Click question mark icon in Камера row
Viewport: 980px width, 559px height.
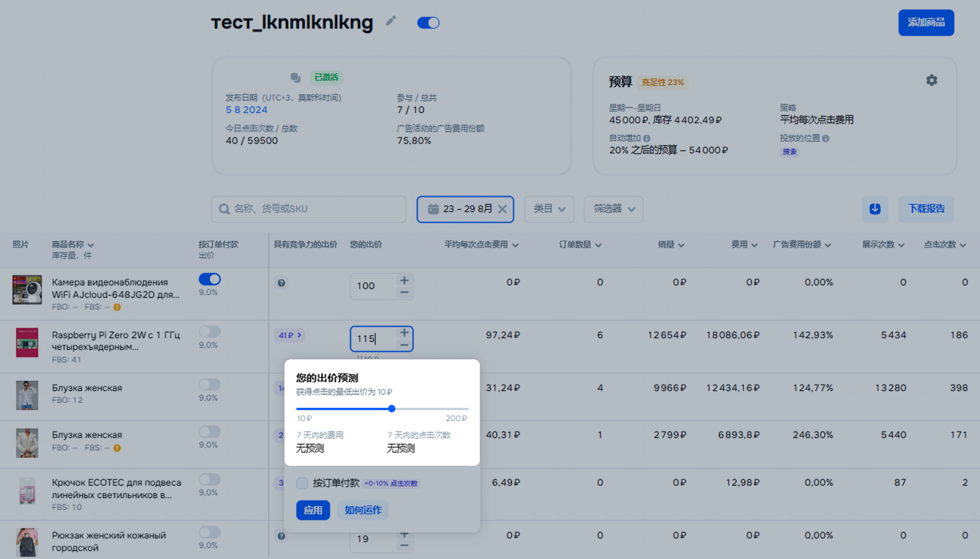[x=281, y=283]
